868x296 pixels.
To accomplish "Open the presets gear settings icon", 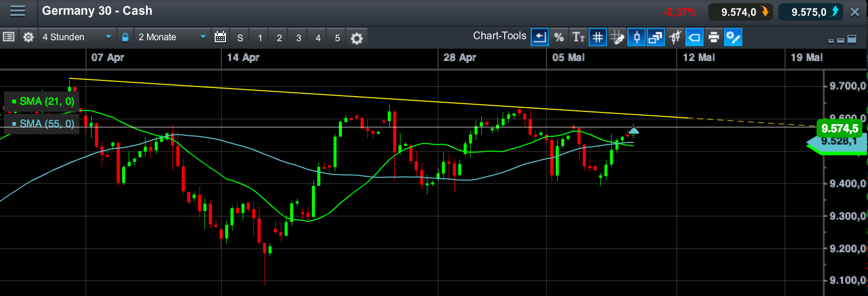I will click(x=357, y=38).
